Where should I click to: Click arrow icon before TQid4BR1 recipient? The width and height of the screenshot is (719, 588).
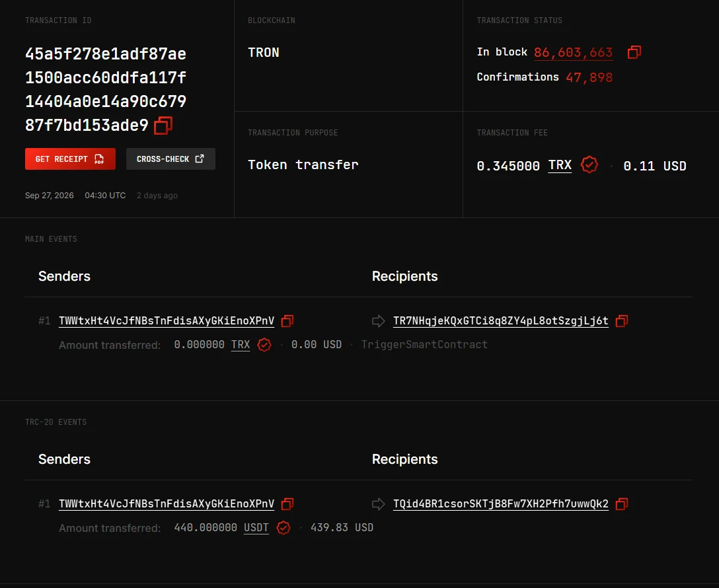tap(378, 504)
